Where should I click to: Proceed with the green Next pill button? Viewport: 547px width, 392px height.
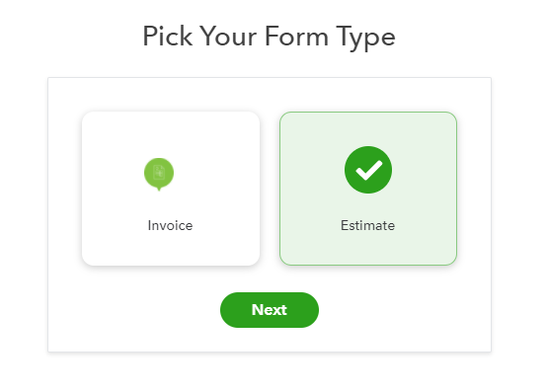(x=270, y=310)
